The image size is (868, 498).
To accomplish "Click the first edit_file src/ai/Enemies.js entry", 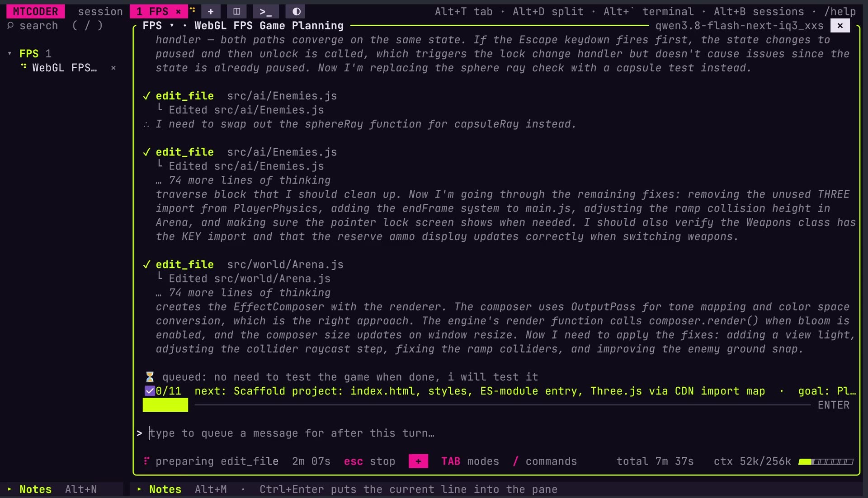I will pyautogui.click(x=240, y=96).
